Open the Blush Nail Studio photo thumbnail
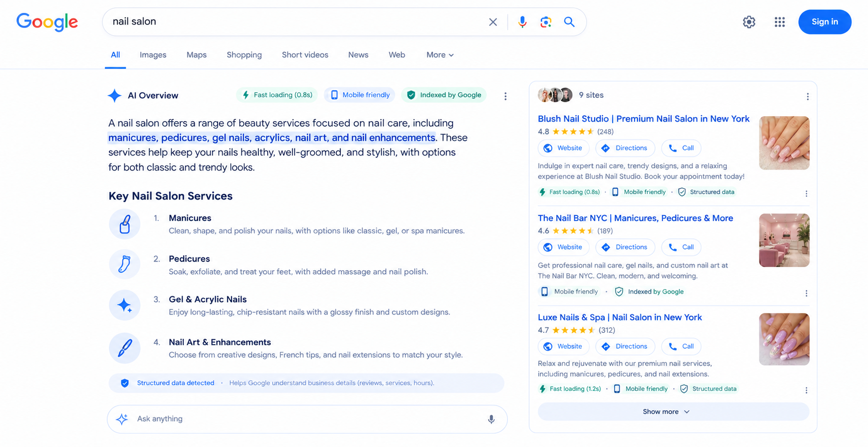868x447 pixels. coord(784,143)
